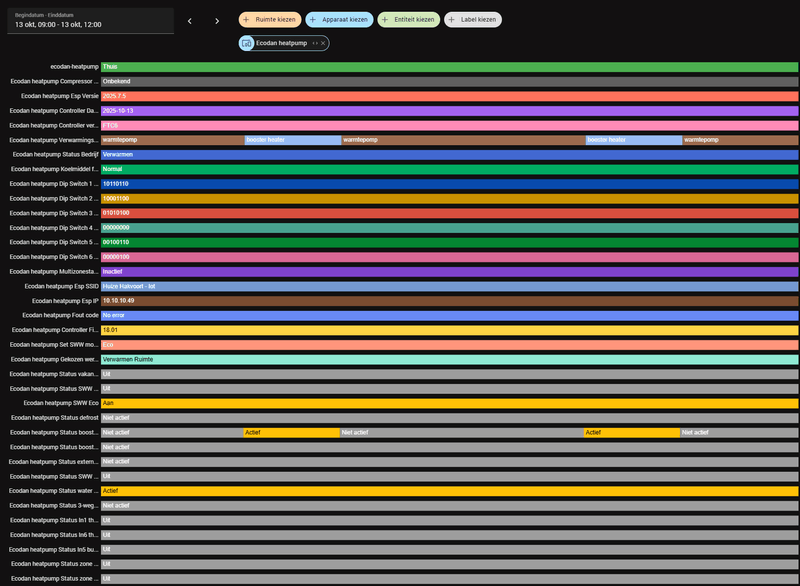Select the Ecodan heatpump Status In5 label
Screen dimensions: 800x586
coord(54,550)
